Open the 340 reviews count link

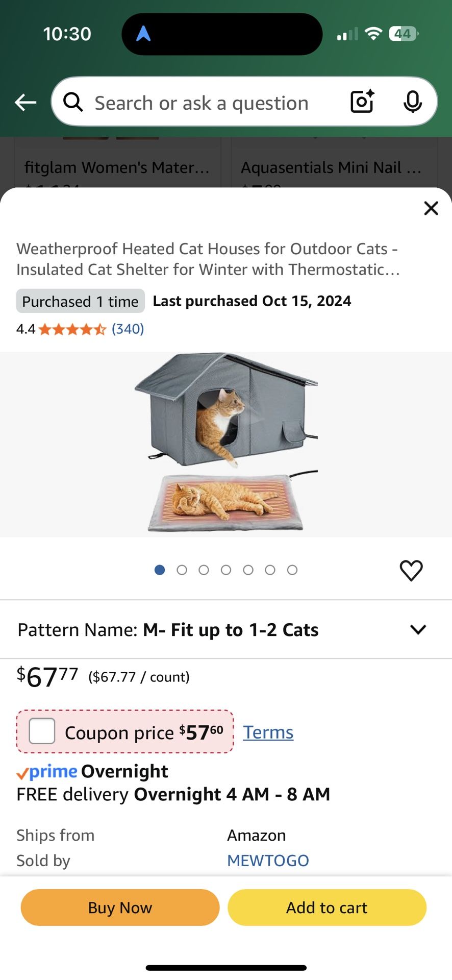tap(128, 329)
